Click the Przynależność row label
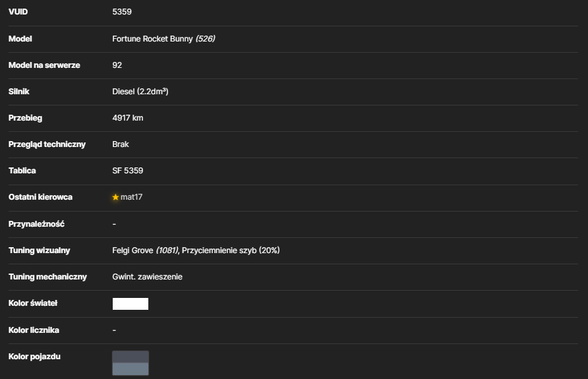The width and height of the screenshot is (588, 379). 36,224
